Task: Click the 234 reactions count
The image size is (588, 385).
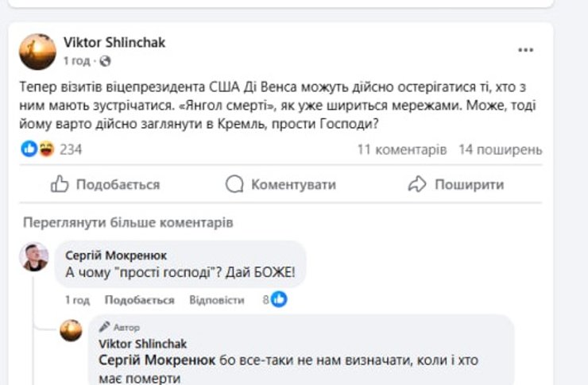Action: (x=72, y=149)
